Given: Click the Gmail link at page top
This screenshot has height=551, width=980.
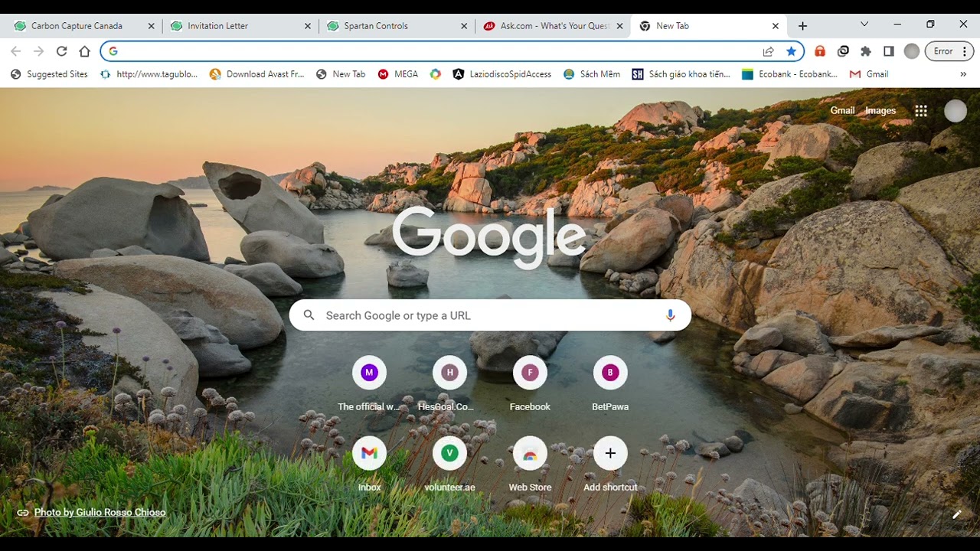Looking at the screenshot, I should tap(842, 111).
